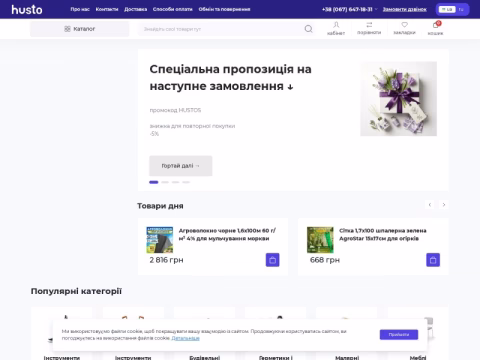Click the search magnifier icon

[309, 29]
